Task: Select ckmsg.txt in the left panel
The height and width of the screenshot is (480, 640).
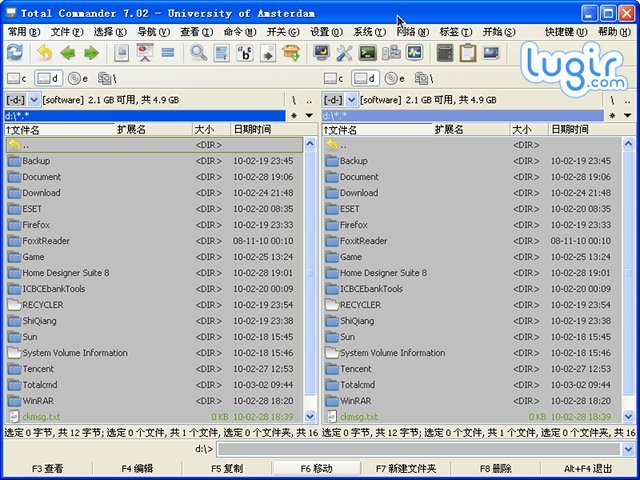Action: click(x=154, y=417)
